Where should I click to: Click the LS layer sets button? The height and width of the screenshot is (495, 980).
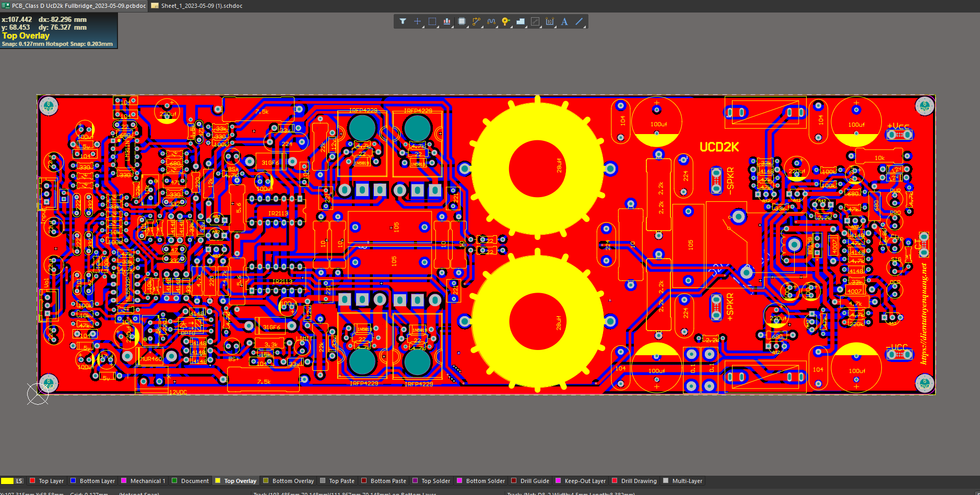tap(19, 481)
